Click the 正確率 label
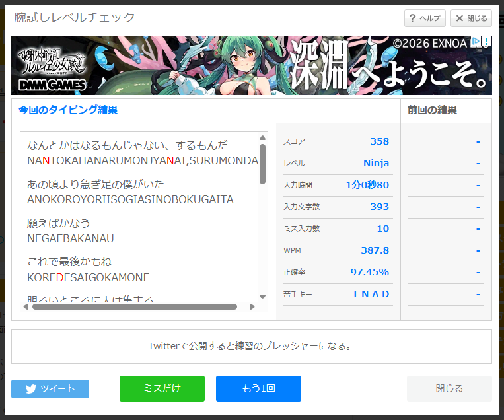This screenshot has width=504, height=420. [295, 273]
